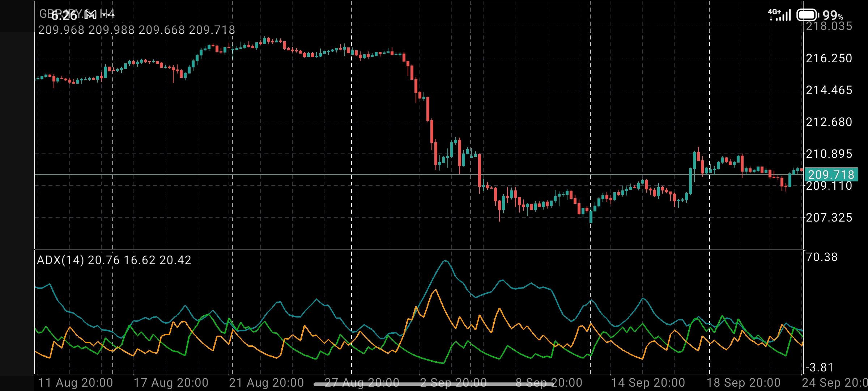868x391 pixels.
Task: Tap the 210.895 price scale label
Action: 829,154
